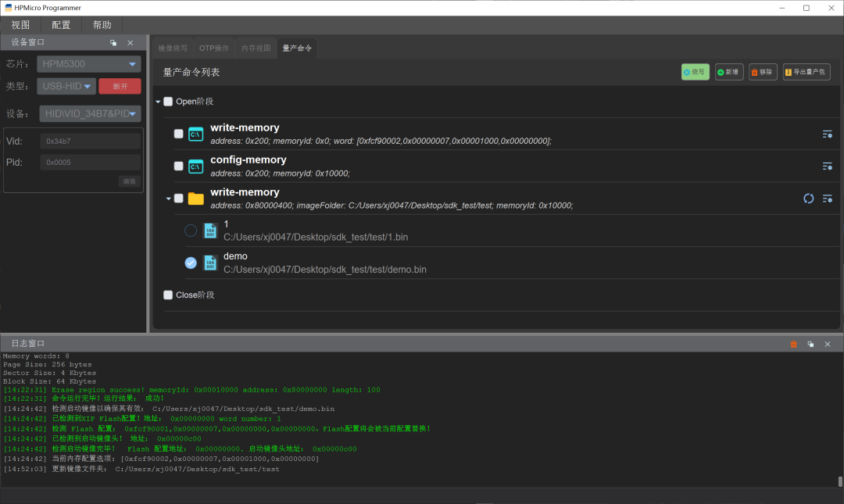Clear the log with the orange trash icon
Image resolution: width=844 pixels, height=504 pixels.
[793, 344]
